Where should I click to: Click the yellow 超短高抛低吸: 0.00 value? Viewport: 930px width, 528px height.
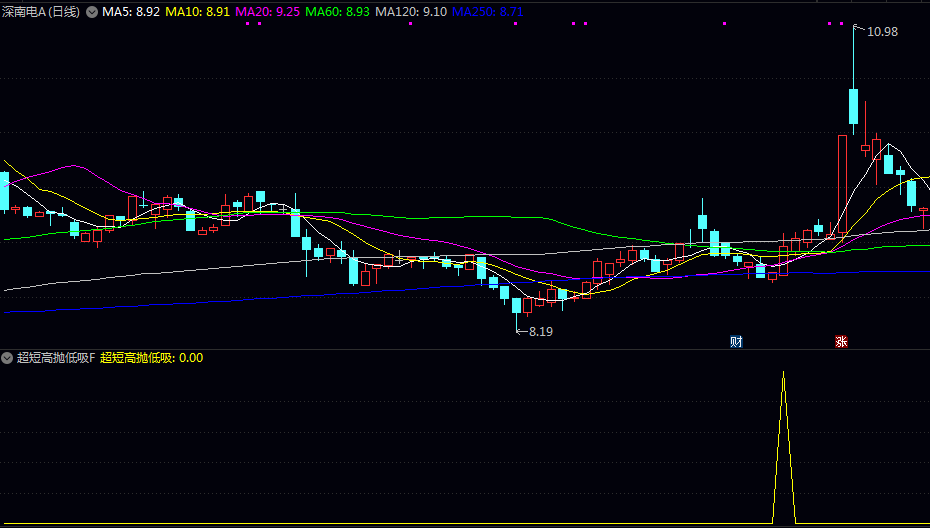152,358
